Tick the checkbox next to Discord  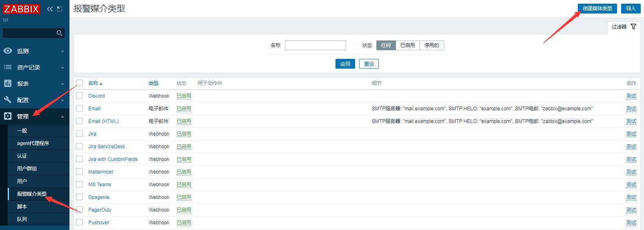pyautogui.click(x=79, y=96)
